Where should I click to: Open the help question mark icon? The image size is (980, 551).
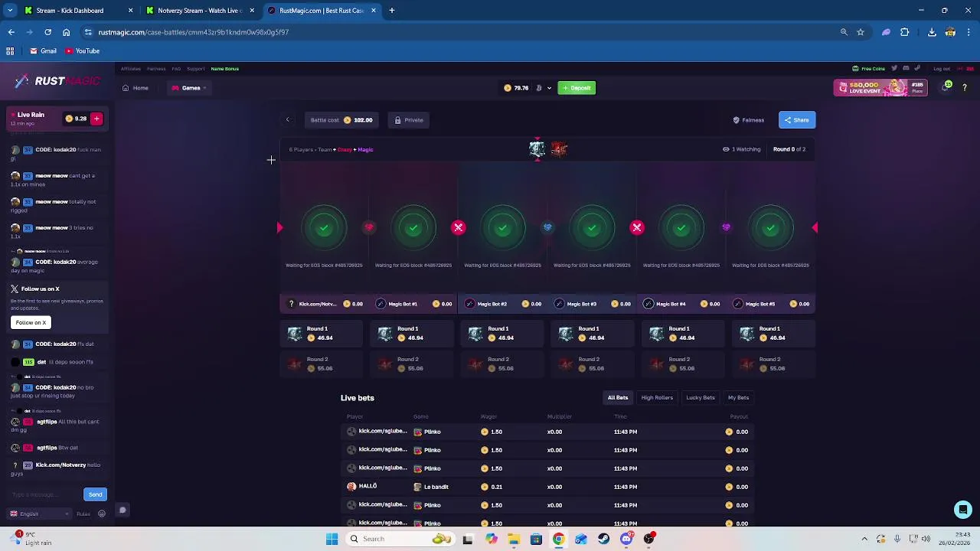click(965, 88)
